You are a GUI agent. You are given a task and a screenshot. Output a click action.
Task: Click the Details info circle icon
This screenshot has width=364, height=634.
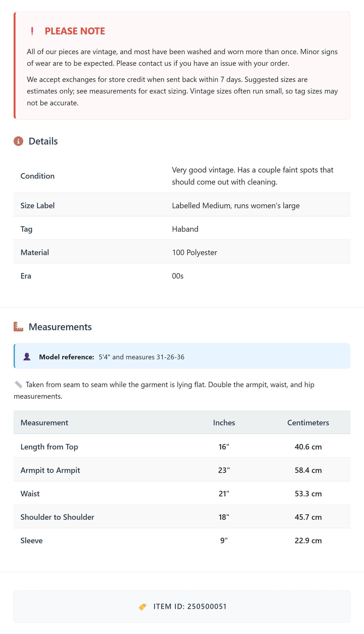click(18, 141)
